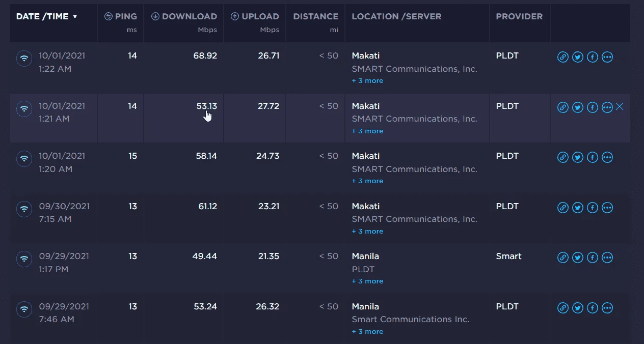Open more options for 7:46 AM result

pyautogui.click(x=607, y=308)
